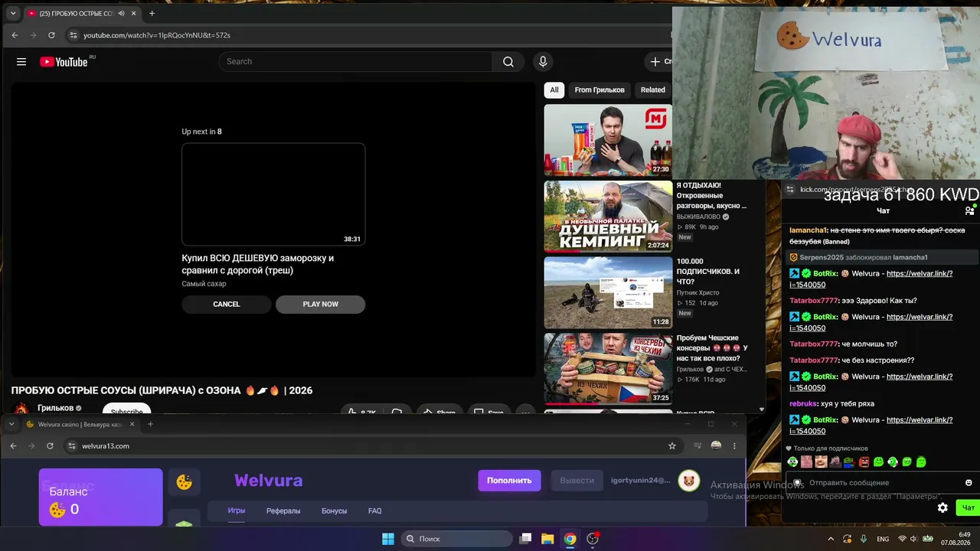Click the Вывести withdraw button

(x=577, y=481)
